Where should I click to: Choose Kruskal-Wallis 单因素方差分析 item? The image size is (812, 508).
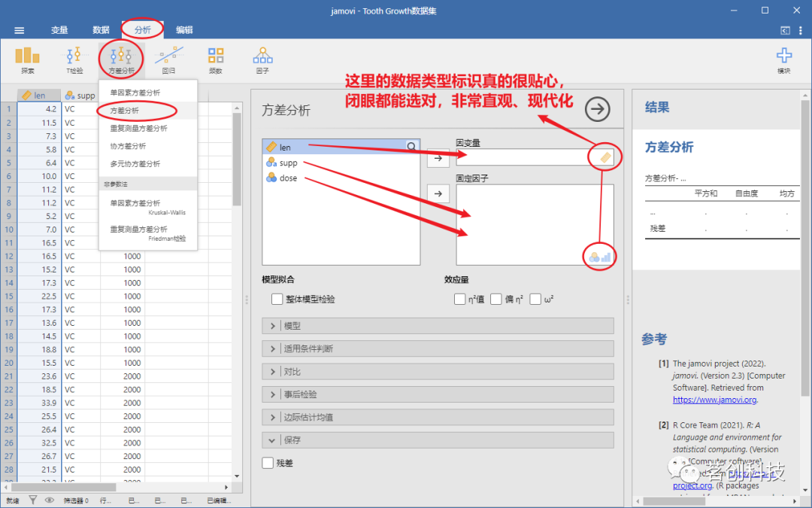pos(148,208)
